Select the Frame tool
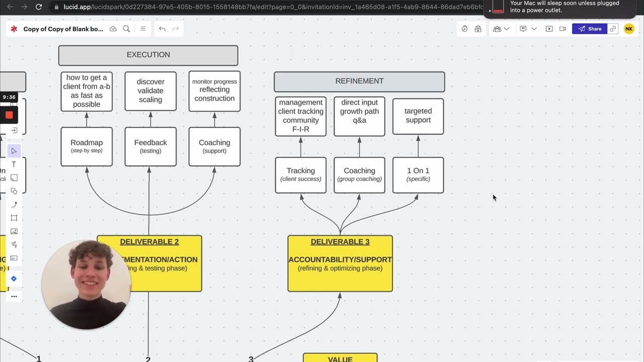The image size is (644, 362). pyautogui.click(x=14, y=218)
